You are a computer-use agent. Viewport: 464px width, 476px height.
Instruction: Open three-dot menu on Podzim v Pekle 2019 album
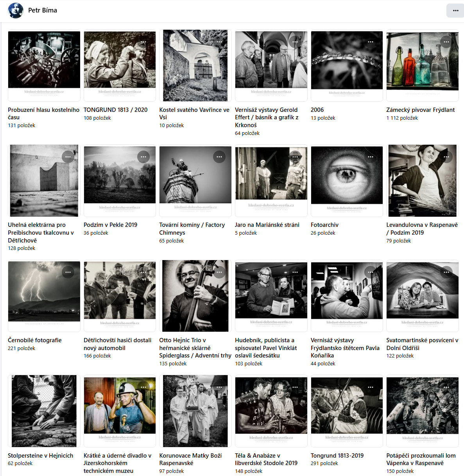point(143,157)
